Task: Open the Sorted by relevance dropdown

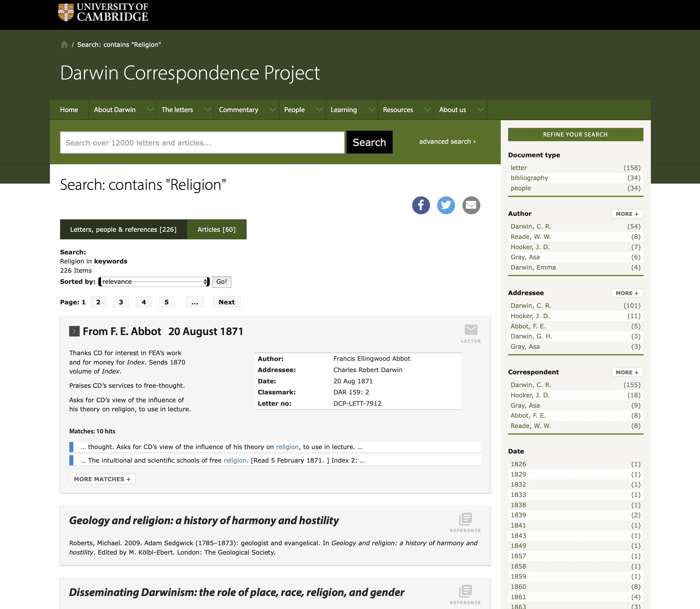Action: coord(154,282)
